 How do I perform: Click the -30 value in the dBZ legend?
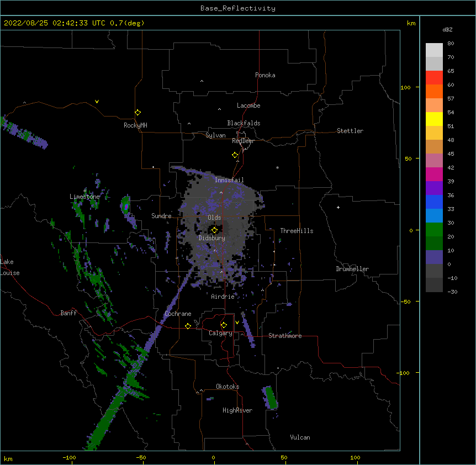(452, 292)
